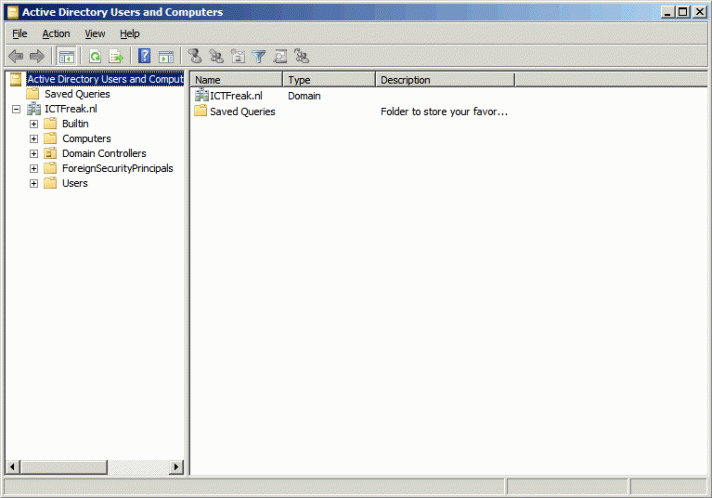The image size is (712, 498).
Task: Open the Action menu
Action: [x=56, y=34]
